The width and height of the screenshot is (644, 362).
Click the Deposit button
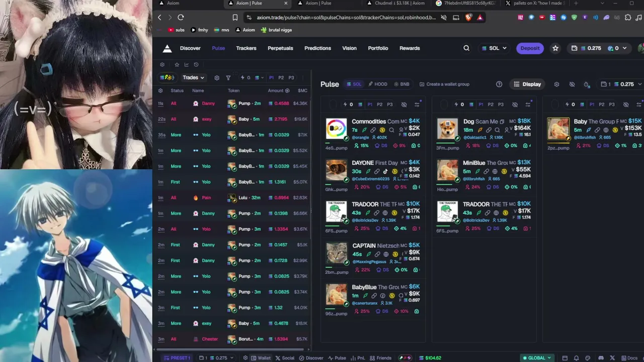pyautogui.click(x=530, y=48)
